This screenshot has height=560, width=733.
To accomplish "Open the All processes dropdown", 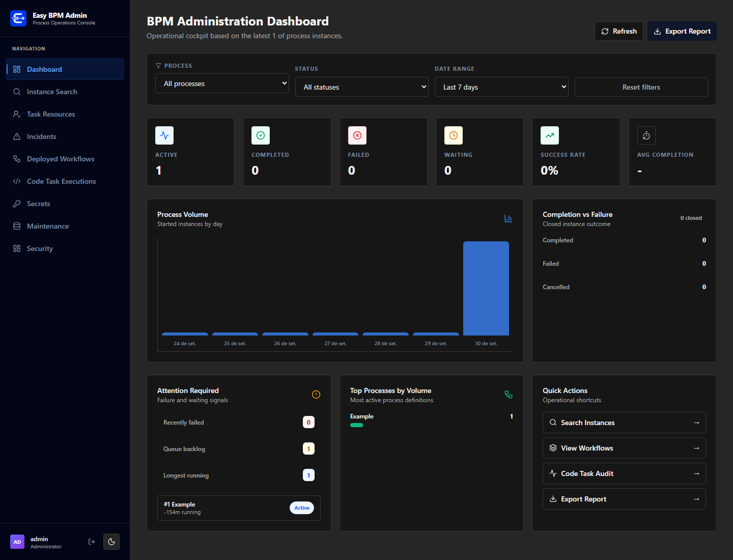I will tap(222, 83).
